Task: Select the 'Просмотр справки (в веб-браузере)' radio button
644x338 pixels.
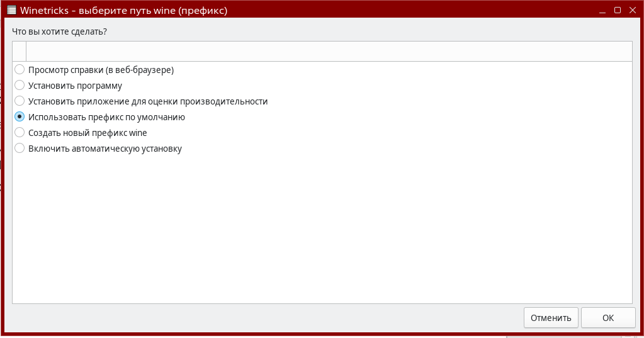Action: (x=20, y=69)
